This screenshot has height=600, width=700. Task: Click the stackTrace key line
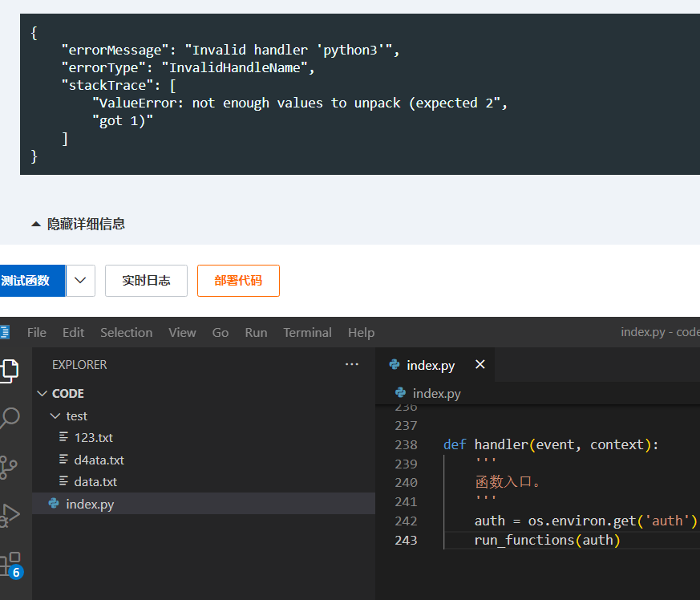pos(119,85)
